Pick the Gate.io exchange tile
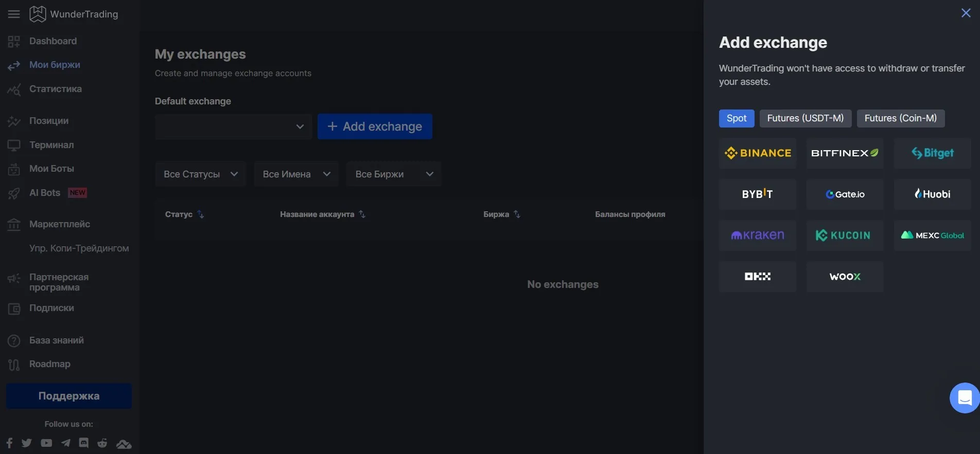The height and width of the screenshot is (454, 980). pyautogui.click(x=845, y=194)
